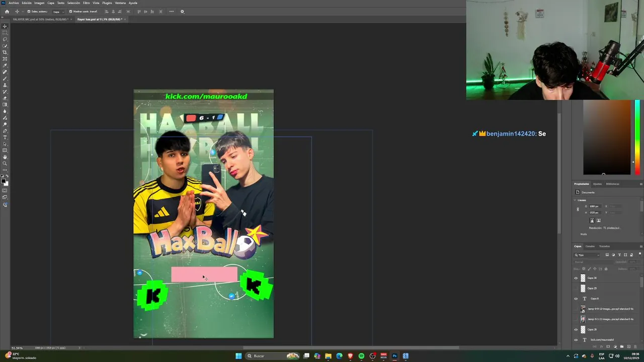Switch to the Canales tab

(x=590, y=246)
